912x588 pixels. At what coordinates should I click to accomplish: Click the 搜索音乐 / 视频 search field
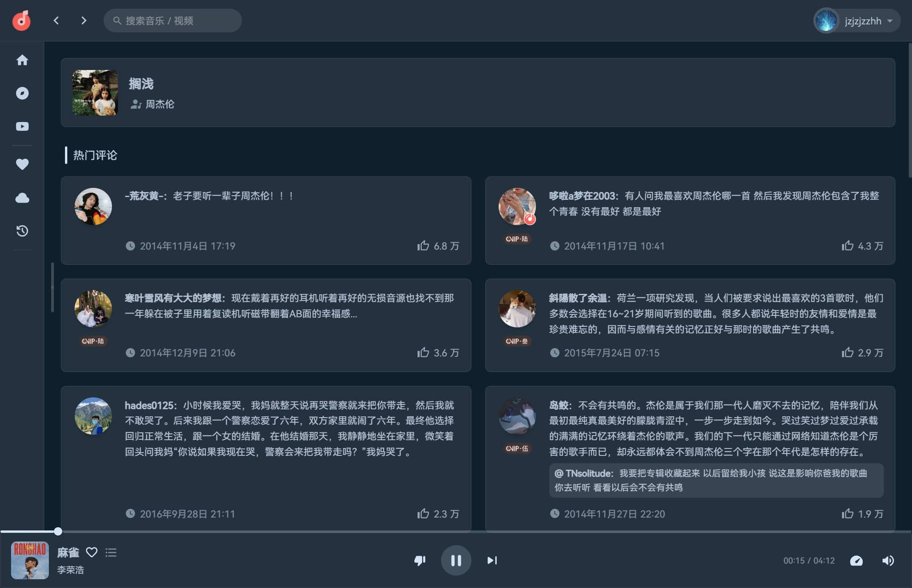172,20
